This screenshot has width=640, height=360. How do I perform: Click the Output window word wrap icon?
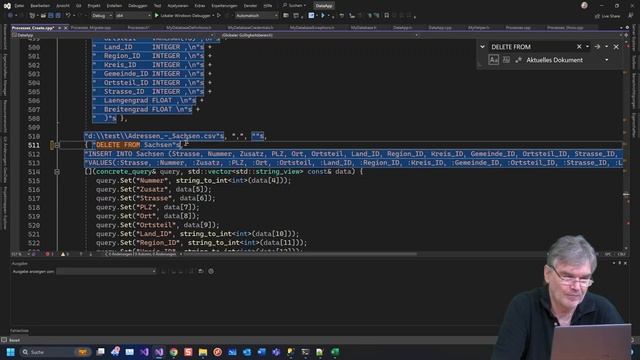200,271
